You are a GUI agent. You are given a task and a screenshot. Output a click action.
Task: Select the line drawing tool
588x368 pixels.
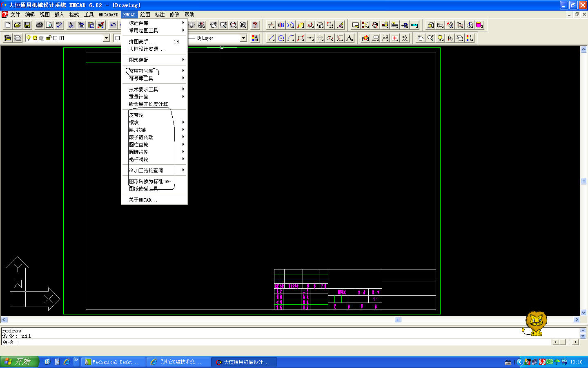click(271, 38)
